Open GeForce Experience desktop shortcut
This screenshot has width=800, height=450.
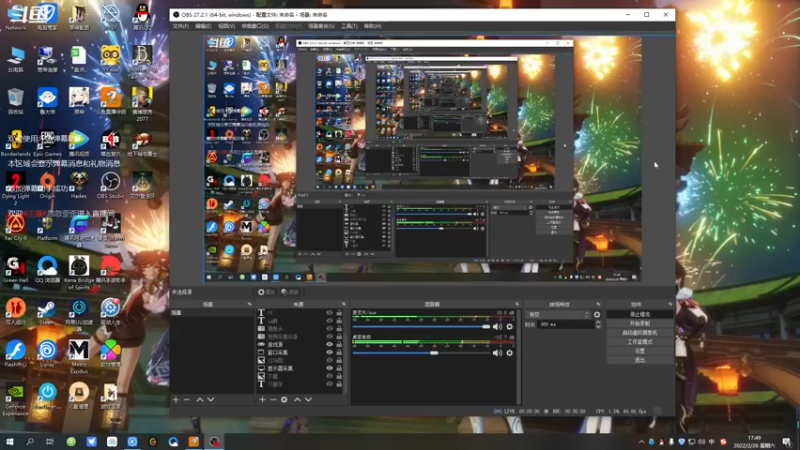click(x=15, y=400)
